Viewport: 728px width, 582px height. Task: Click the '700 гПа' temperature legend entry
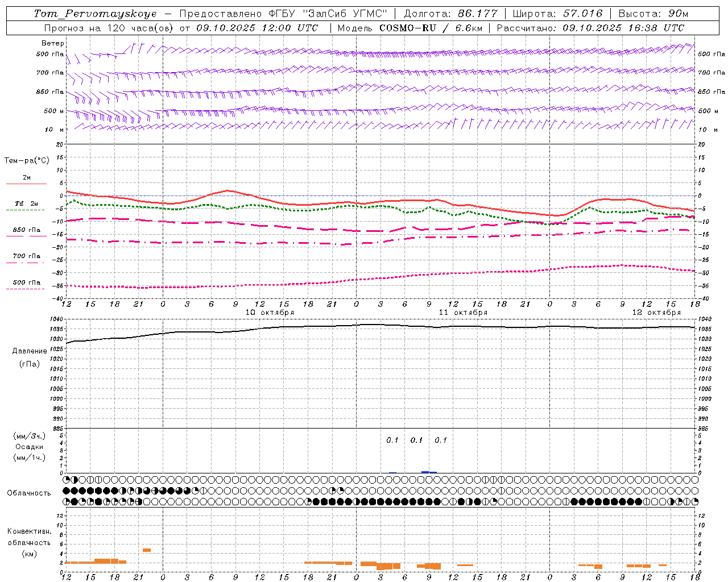[27, 256]
